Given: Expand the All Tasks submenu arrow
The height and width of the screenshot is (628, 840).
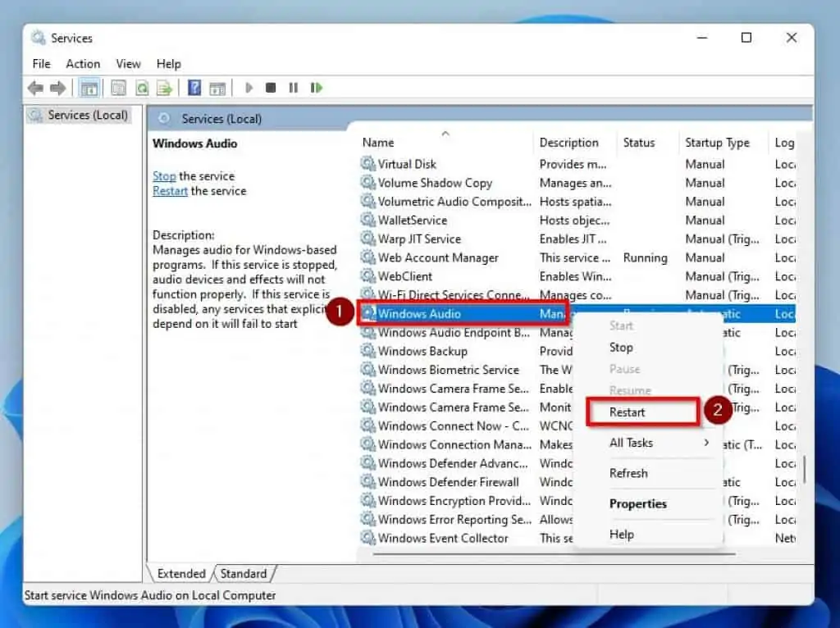Looking at the screenshot, I should click(x=707, y=443).
